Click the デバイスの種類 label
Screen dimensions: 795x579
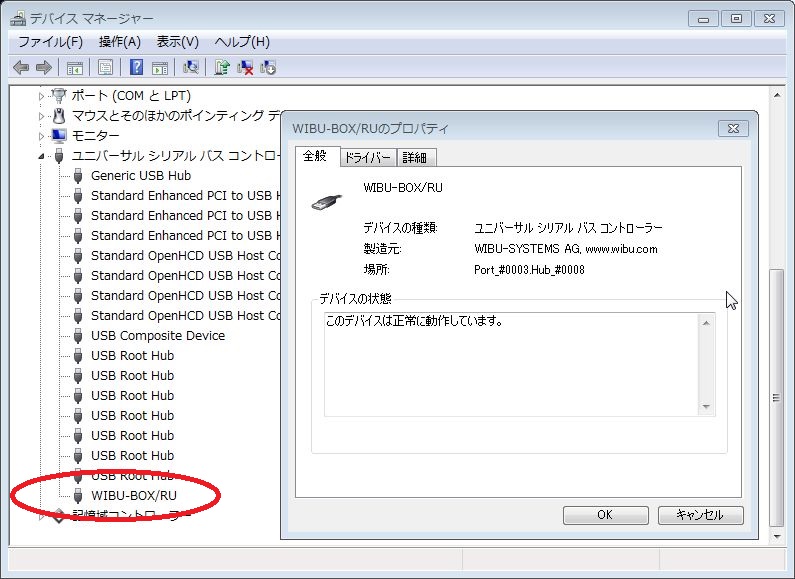click(x=401, y=228)
